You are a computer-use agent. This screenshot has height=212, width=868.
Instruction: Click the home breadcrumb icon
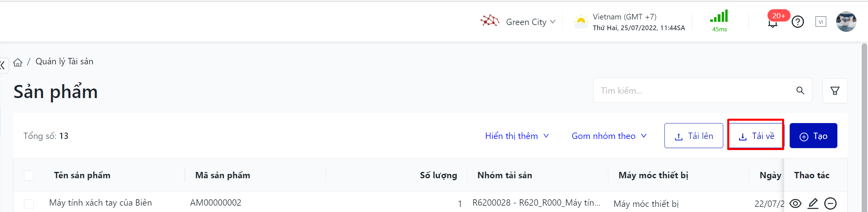(17, 62)
